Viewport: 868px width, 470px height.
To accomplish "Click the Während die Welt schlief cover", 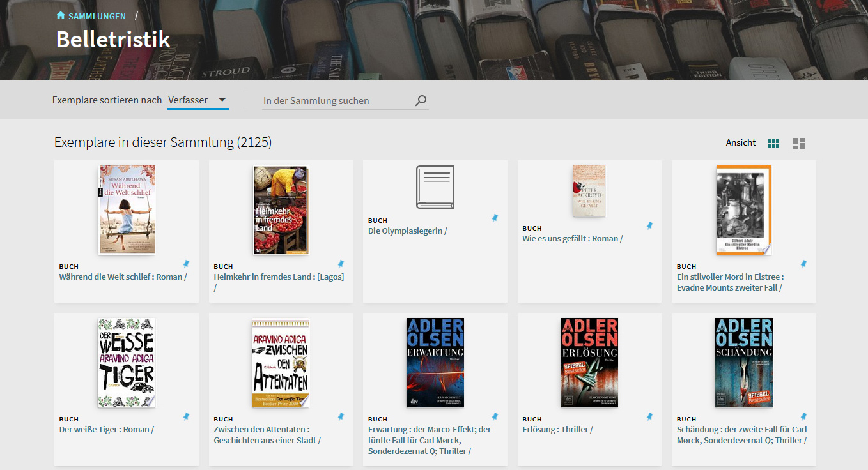I will click(127, 210).
